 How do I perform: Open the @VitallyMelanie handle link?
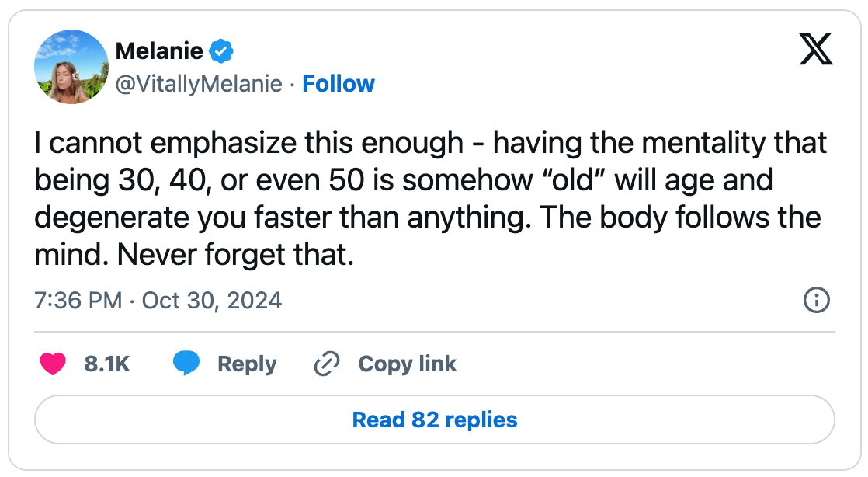(199, 84)
